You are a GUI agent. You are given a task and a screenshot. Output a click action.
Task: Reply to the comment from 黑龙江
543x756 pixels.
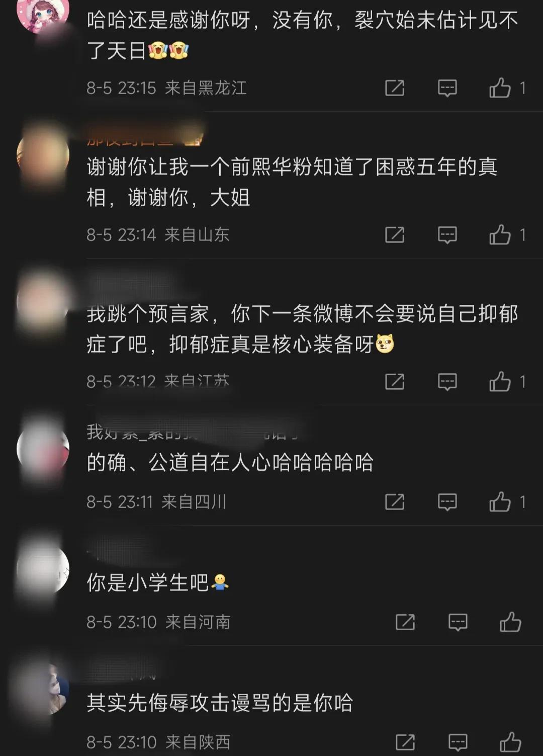click(x=447, y=88)
